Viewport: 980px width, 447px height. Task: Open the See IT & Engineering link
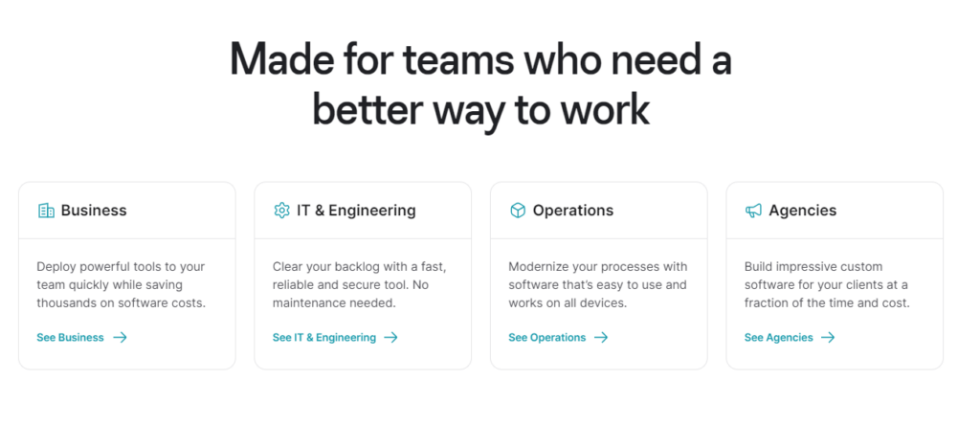(x=324, y=338)
